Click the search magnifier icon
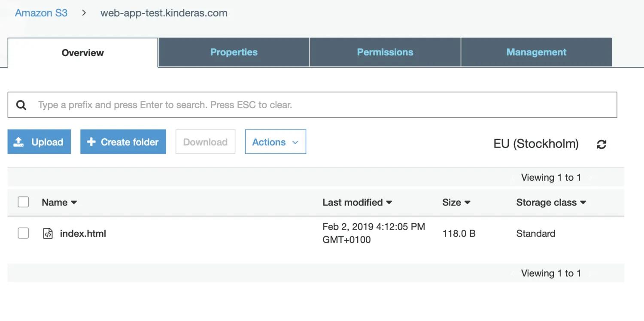 point(21,104)
